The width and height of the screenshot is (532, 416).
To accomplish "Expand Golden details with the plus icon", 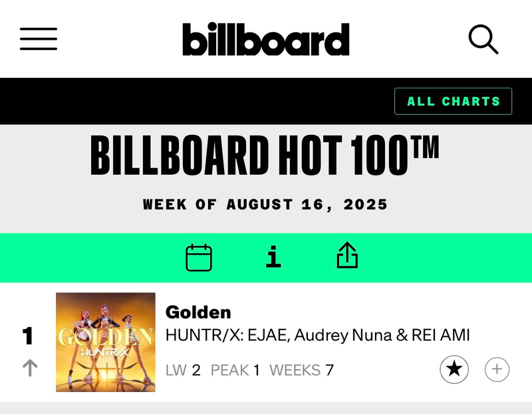I will 497,369.
